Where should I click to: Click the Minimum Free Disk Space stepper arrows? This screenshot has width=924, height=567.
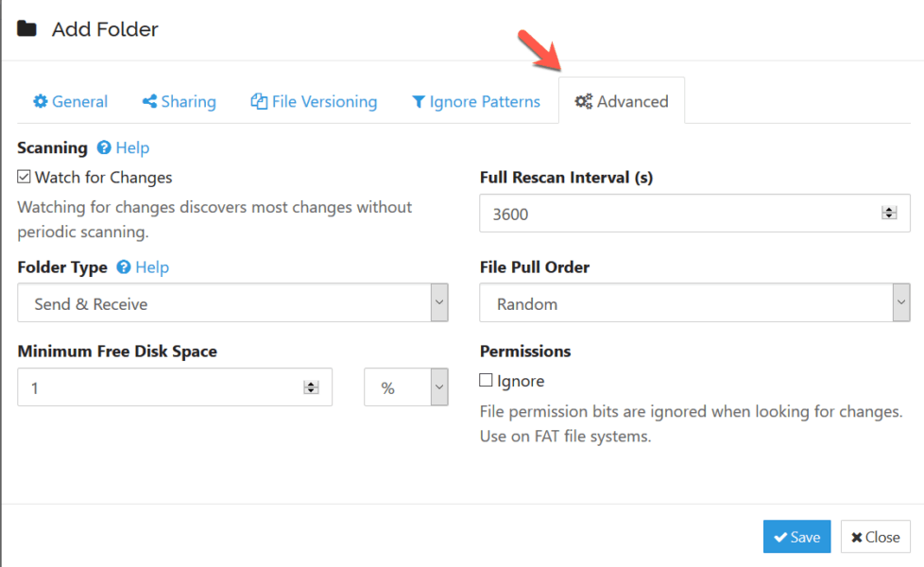tap(310, 387)
